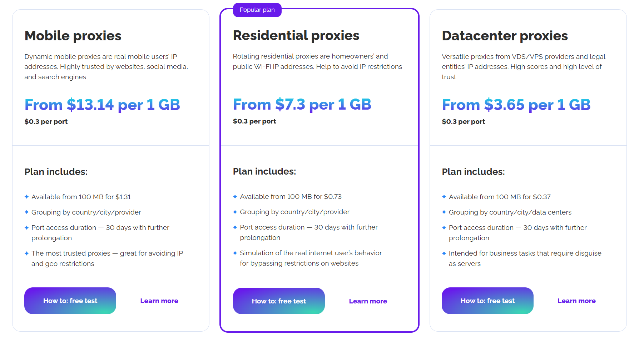Click the 'Popular plan' badge

click(x=257, y=10)
